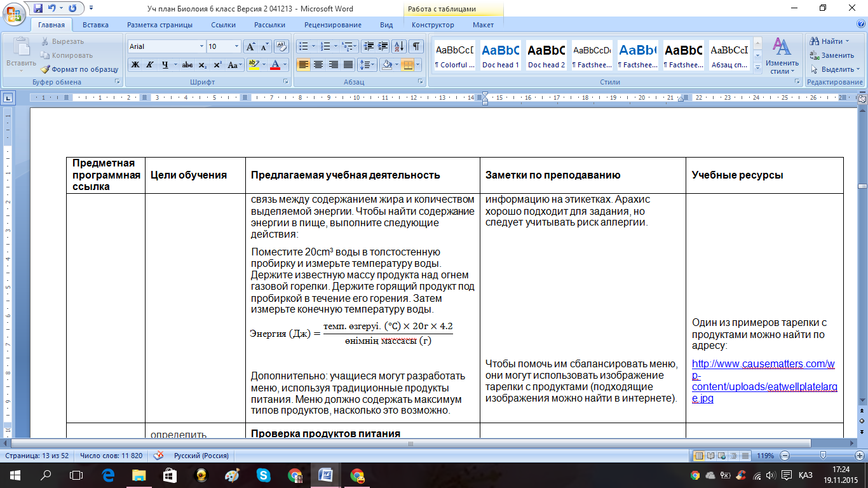
Task: Apply center paragraph alignment
Action: (x=318, y=65)
